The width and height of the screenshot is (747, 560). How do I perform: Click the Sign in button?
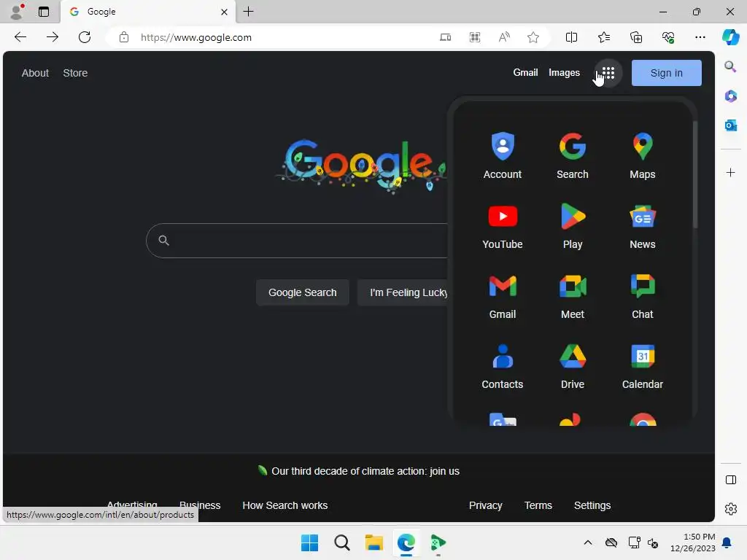[666, 73]
